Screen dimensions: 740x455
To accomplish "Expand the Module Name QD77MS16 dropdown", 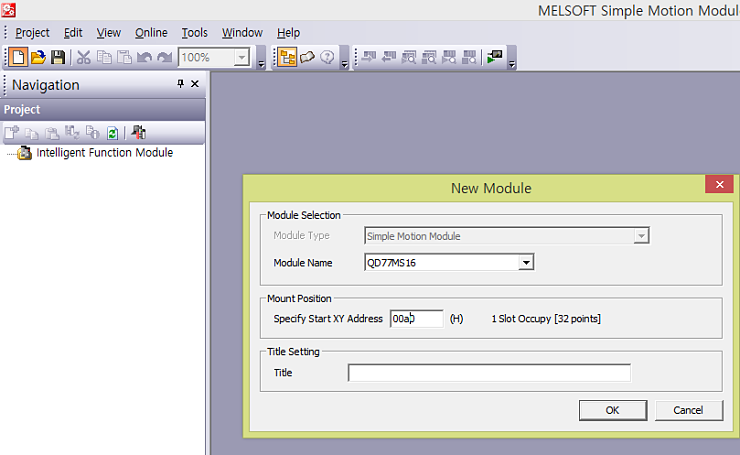I will [526, 262].
